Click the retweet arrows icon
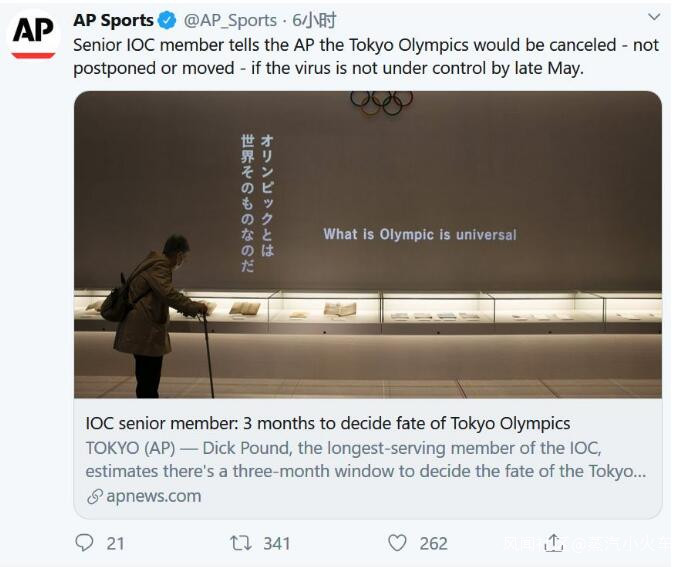The image size is (685, 567). [x=241, y=543]
